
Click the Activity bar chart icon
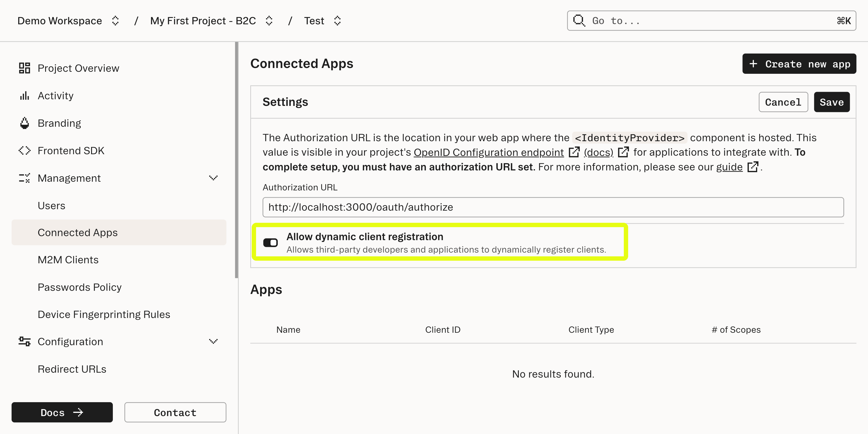pyautogui.click(x=24, y=96)
